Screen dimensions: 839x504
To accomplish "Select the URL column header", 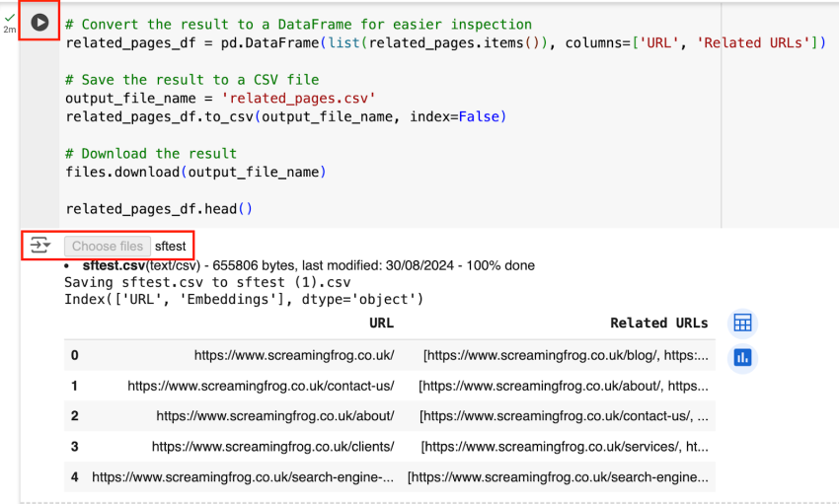I will 381,323.
